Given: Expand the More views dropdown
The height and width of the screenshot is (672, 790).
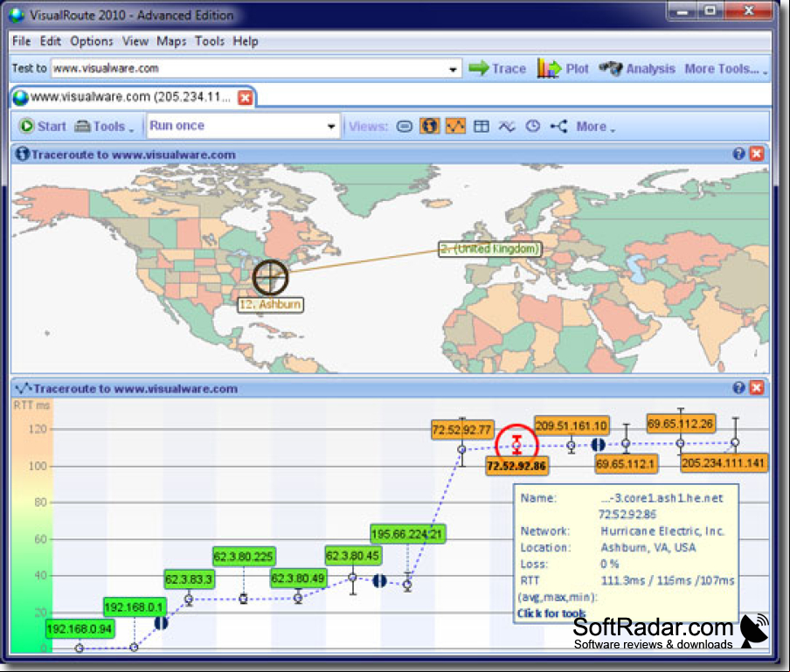Looking at the screenshot, I should click(595, 127).
